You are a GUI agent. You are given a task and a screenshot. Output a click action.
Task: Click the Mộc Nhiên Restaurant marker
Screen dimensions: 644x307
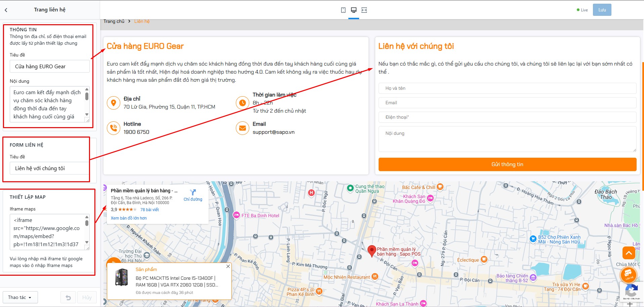pyautogui.click(x=375, y=277)
